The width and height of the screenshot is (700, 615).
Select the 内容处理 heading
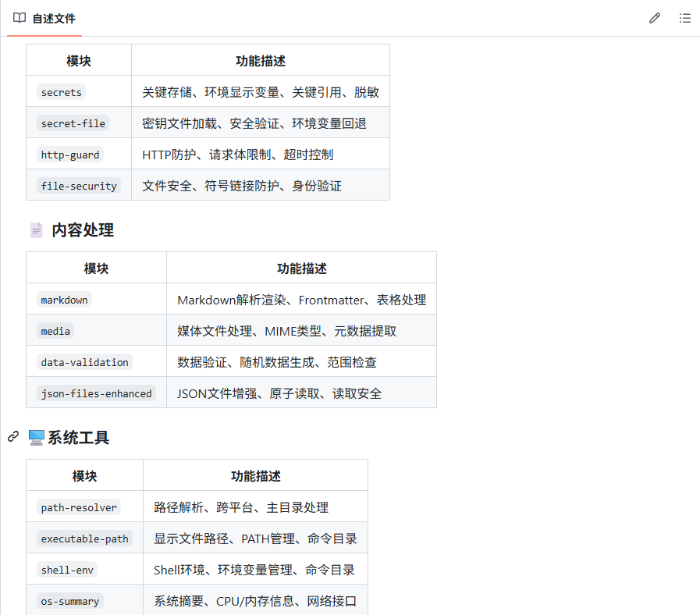(83, 230)
